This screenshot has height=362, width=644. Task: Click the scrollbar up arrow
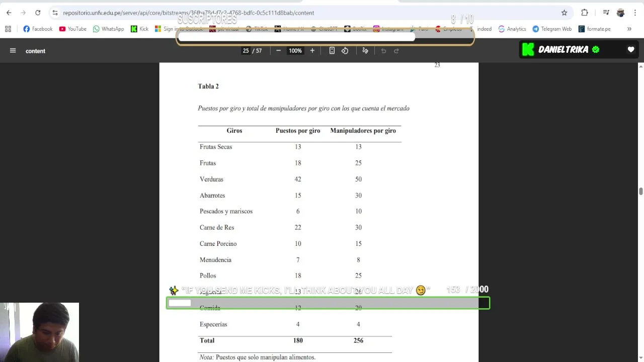click(x=641, y=66)
